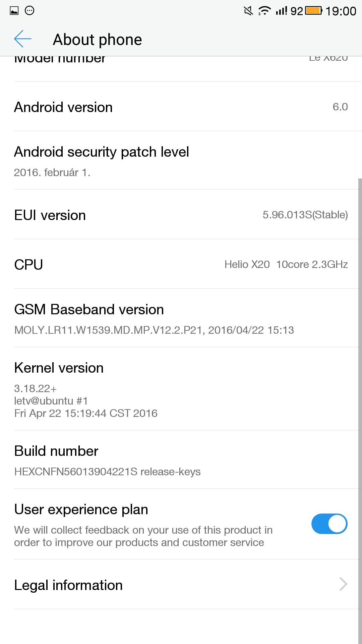Tap the muted sound status icon
This screenshot has width=362, height=644.
point(248,11)
